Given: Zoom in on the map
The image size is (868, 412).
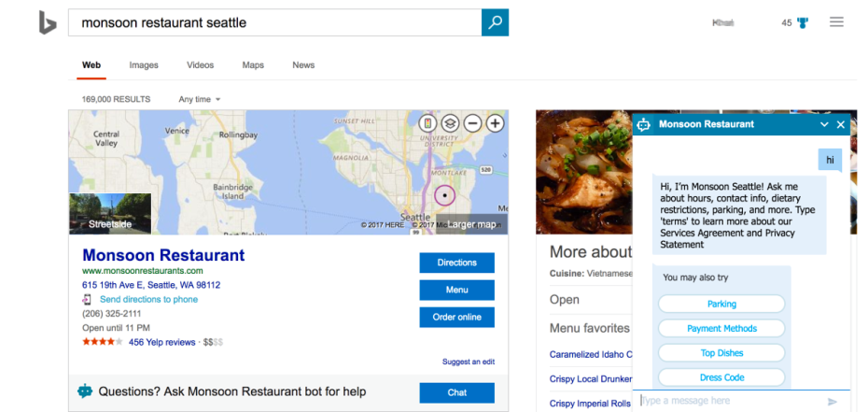Looking at the screenshot, I should pos(495,123).
